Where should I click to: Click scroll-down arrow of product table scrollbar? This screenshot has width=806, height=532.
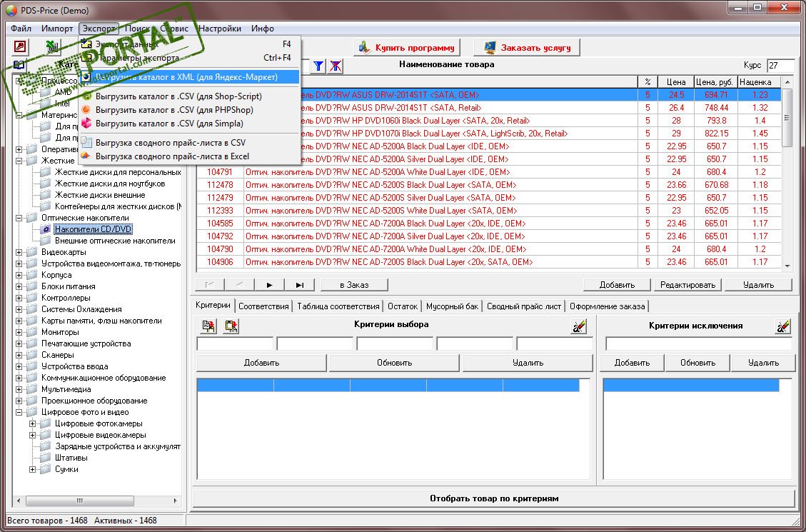(787, 266)
